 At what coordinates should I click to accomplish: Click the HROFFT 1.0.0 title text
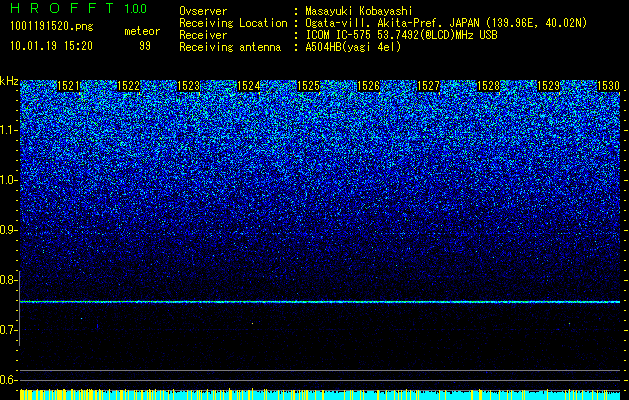click(x=79, y=8)
